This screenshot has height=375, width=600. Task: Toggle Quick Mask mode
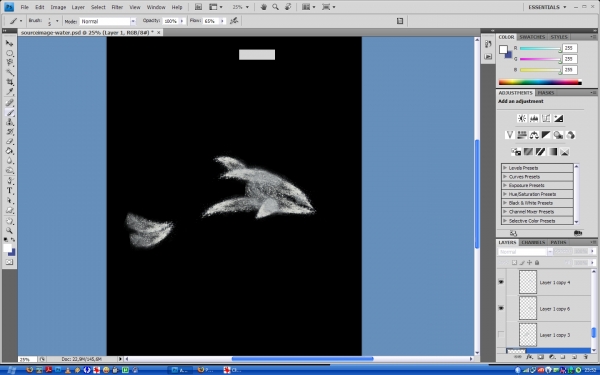tap(10, 262)
